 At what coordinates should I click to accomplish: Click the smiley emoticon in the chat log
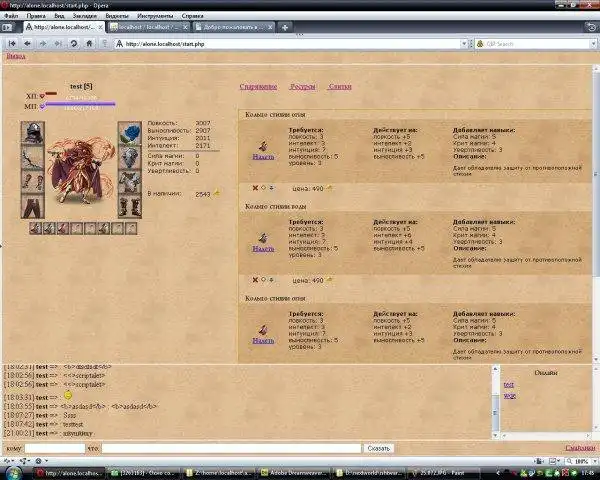click(x=68, y=395)
